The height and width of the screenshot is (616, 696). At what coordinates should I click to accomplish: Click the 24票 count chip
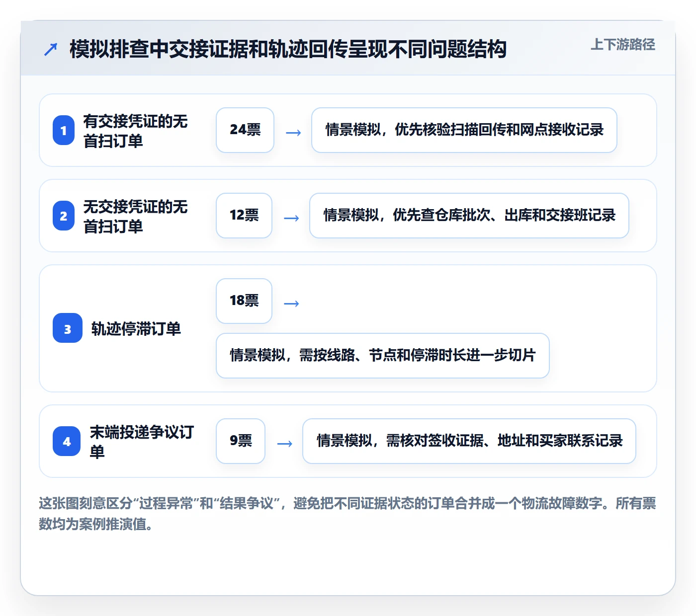tap(245, 130)
